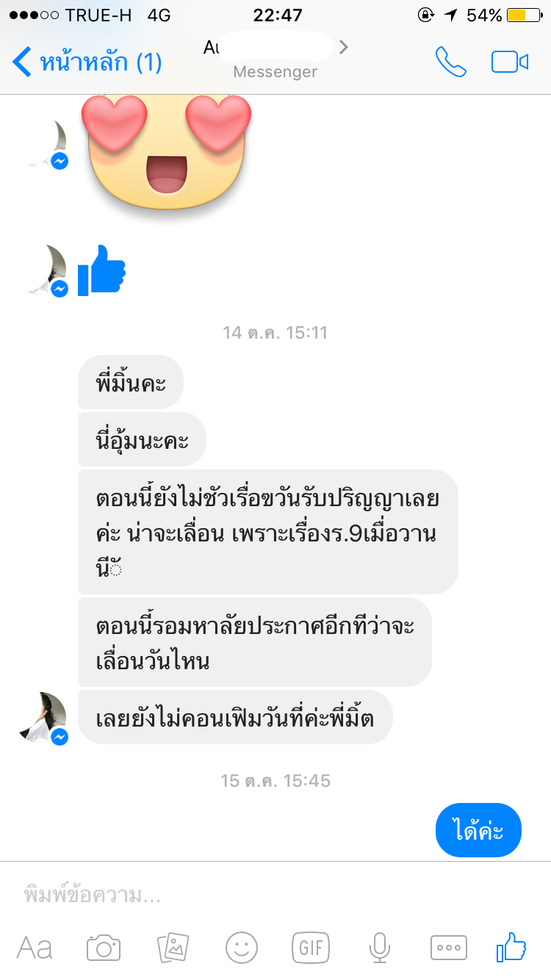Open the GIF picker
The image size is (551, 980).
point(311,948)
